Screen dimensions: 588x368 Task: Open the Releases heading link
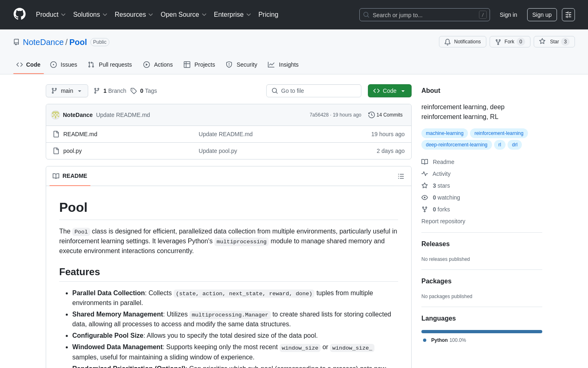coord(435,244)
